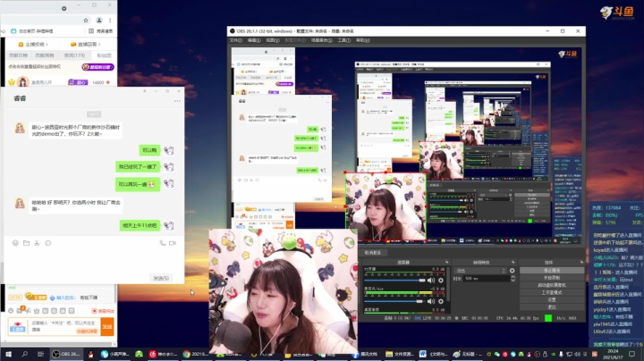The image size is (644, 361).
Task: Click the Douyu danmu input field
Action: pos(65,326)
